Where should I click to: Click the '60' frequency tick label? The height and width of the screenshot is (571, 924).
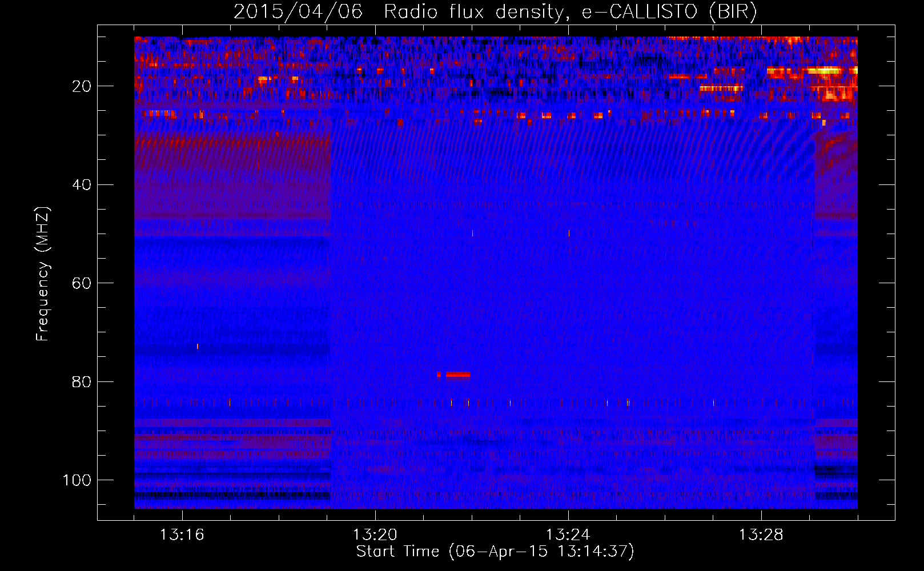point(82,284)
